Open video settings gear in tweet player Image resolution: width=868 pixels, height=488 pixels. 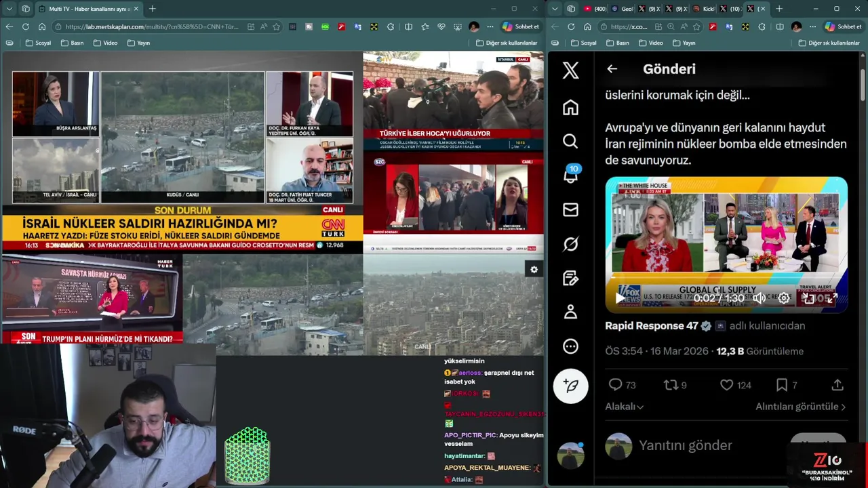point(783,298)
